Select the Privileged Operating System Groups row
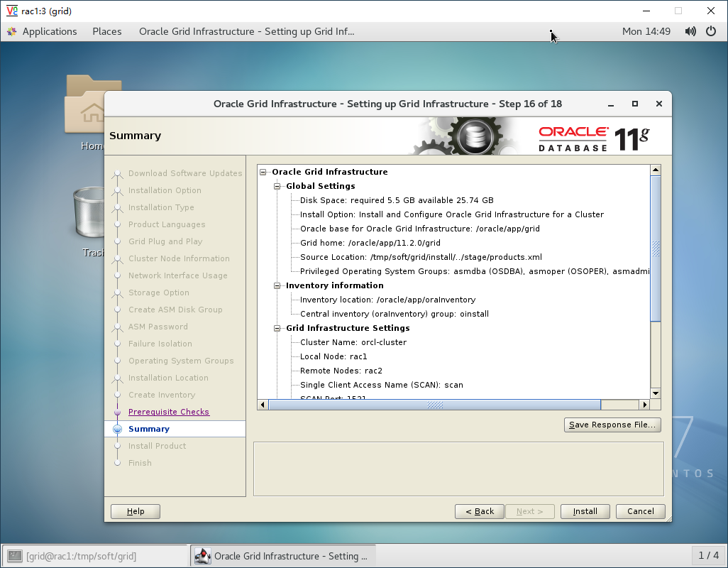Viewport: 728px width, 568px height. (475, 271)
